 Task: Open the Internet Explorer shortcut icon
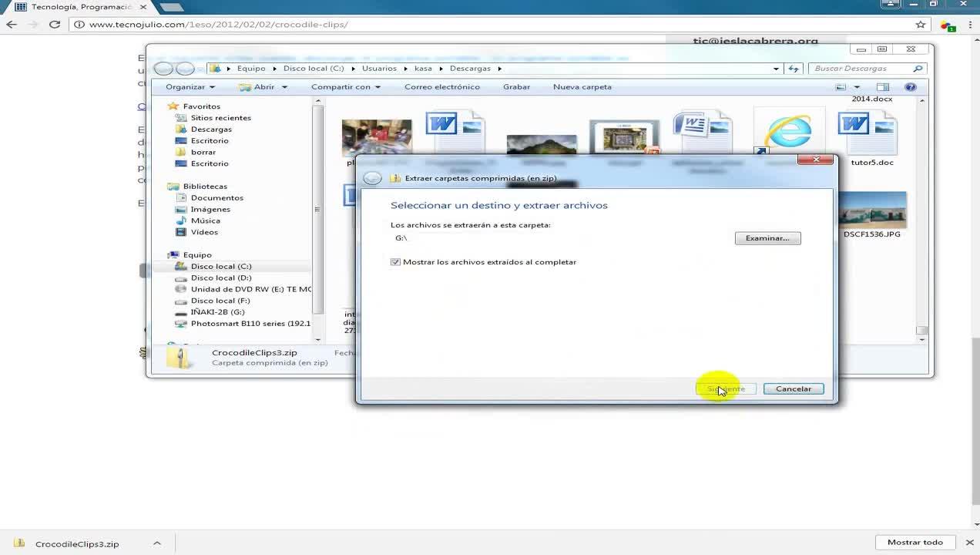pyautogui.click(x=787, y=133)
